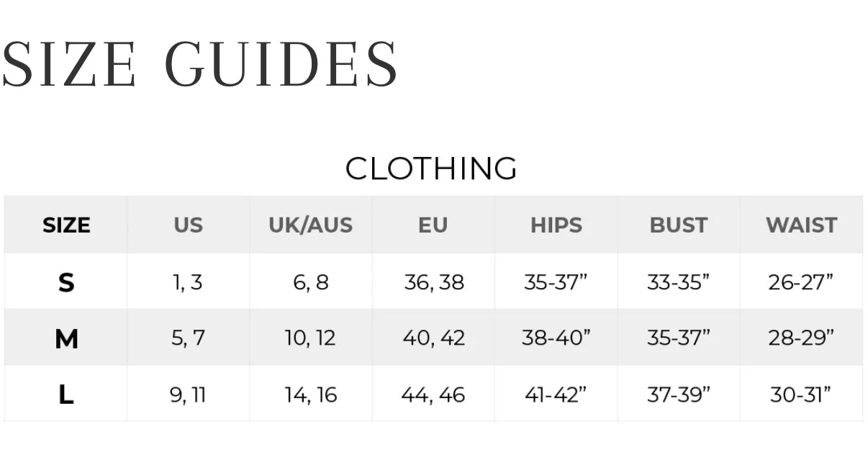The width and height of the screenshot is (868, 455).
Task: Select the SIZE column header
Action: click(66, 225)
